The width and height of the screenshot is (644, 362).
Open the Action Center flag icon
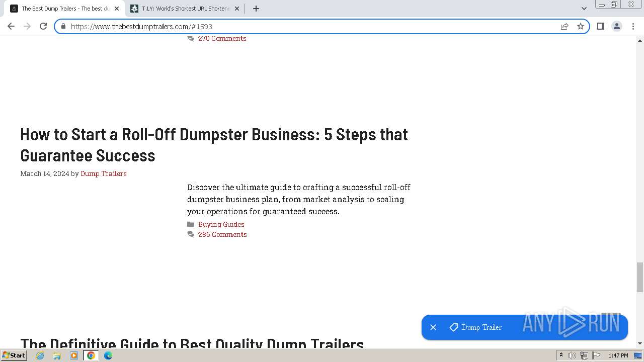[x=596, y=355]
